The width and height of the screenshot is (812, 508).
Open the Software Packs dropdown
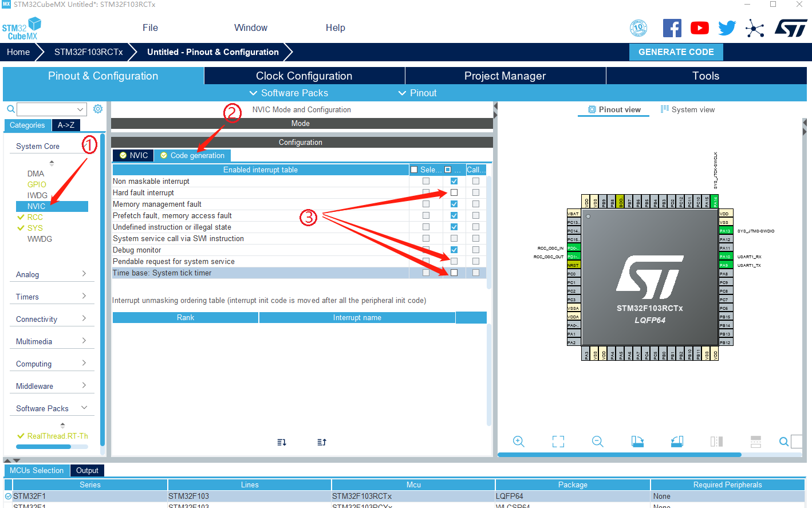pos(289,93)
